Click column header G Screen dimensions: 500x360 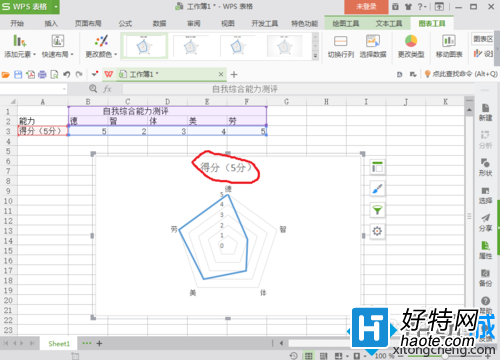286,102
